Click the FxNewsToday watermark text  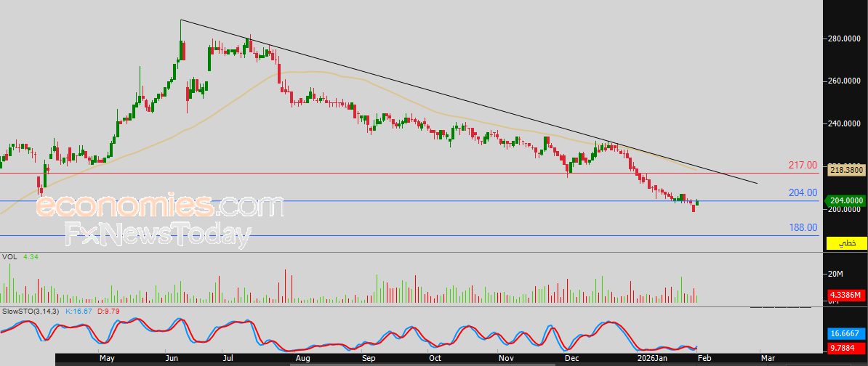click(x=158, y=235)
